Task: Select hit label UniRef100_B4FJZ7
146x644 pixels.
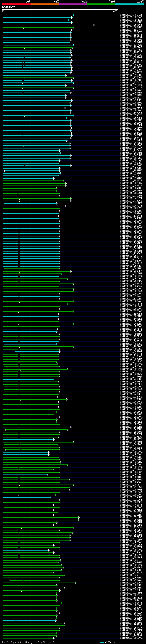Action: (131, 148)
